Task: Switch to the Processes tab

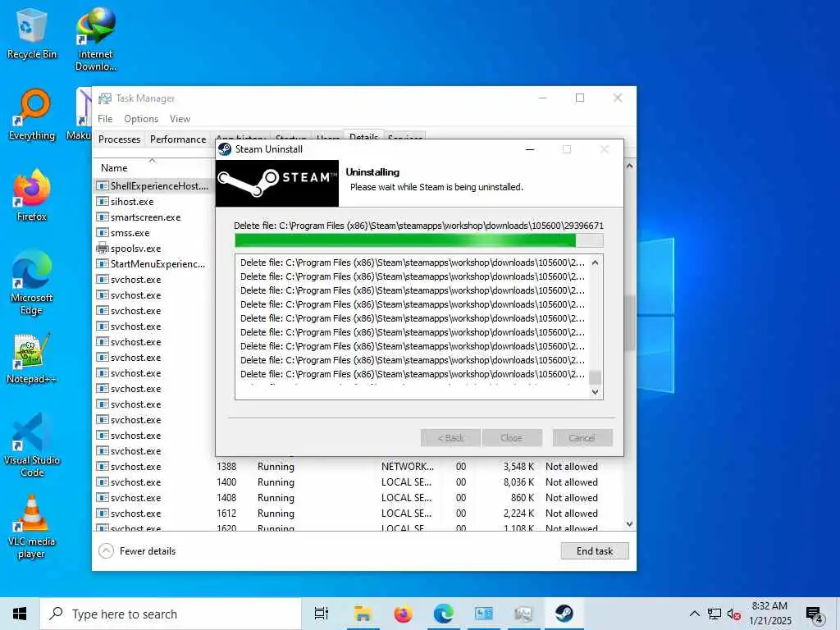Action: (119, 139)
